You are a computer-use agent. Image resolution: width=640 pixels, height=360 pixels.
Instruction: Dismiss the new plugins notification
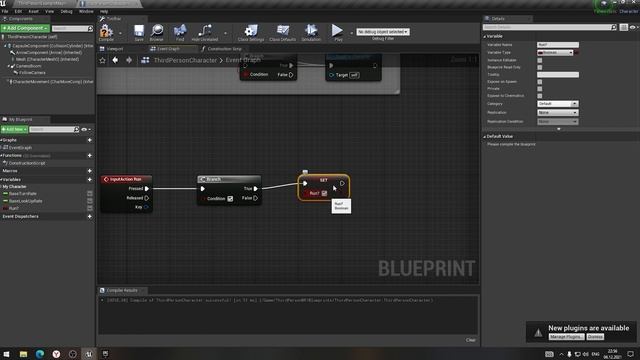tap(595, 337)
